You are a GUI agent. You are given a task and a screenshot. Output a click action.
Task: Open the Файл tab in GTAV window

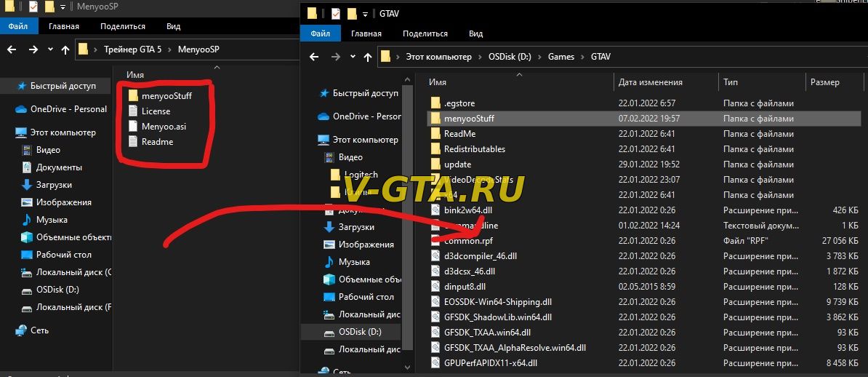(320, 33)
